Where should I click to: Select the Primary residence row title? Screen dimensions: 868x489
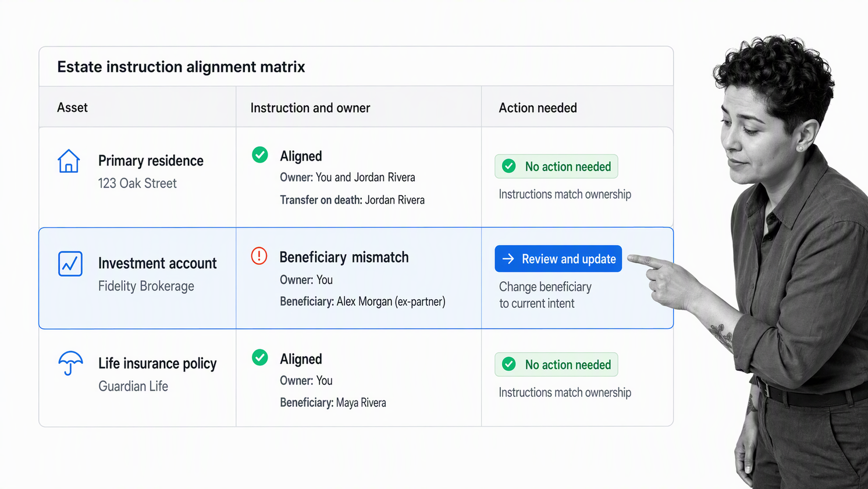point(151,161)
